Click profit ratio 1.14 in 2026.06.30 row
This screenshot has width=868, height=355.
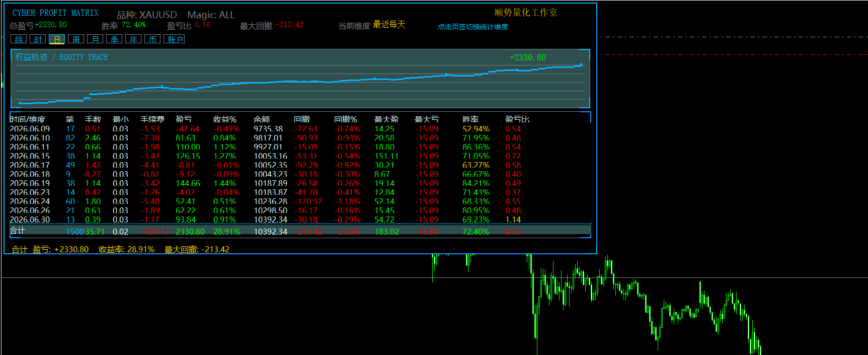(x=513, y=220)
